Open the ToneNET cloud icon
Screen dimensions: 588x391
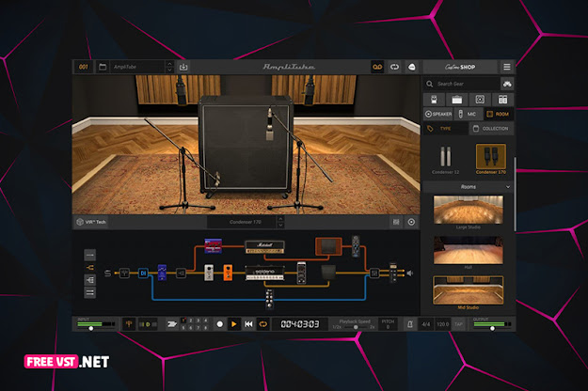412,67
